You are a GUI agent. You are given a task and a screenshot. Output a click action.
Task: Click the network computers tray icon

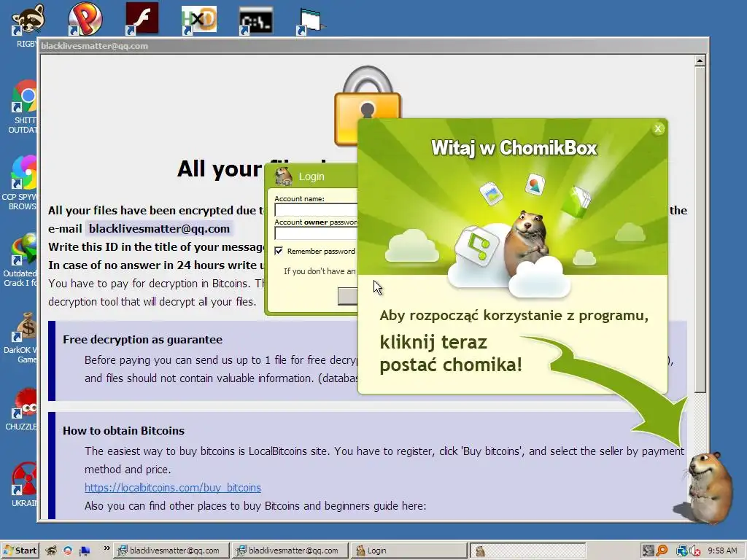pyautogui.click(x=682, y=551)
